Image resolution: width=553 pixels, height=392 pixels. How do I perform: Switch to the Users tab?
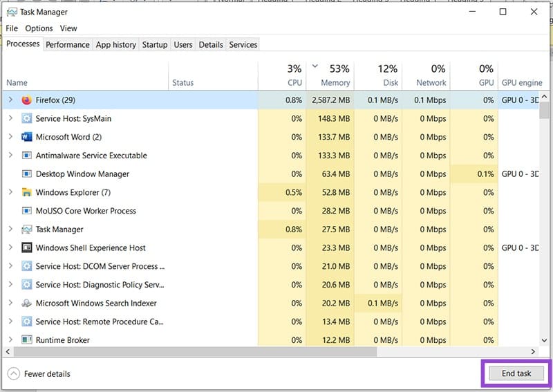coord(183,45)
